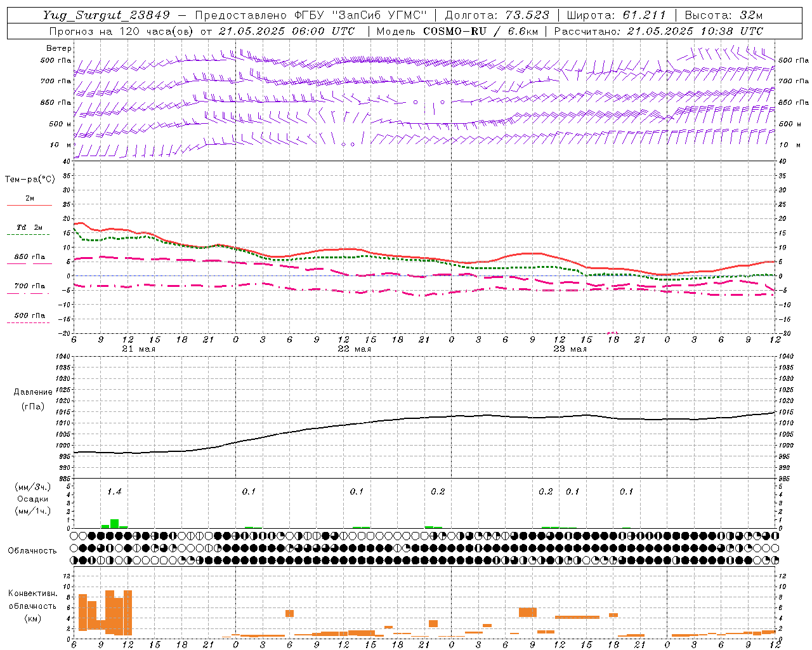Click the longitude value Долгота: 73.523
812x650 pixels.
[498, 15]
